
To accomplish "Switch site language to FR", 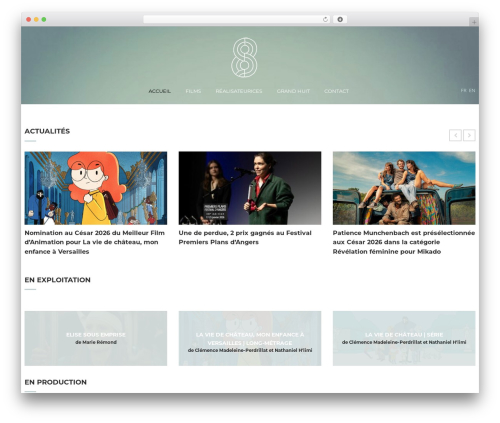I will pyautogui.click(x=464, y=90).
